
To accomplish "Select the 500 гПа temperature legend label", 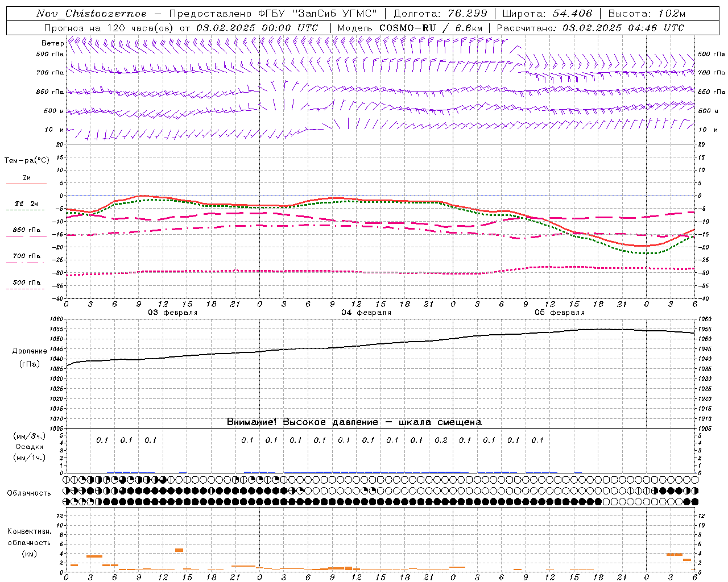I will coord(27,282).
